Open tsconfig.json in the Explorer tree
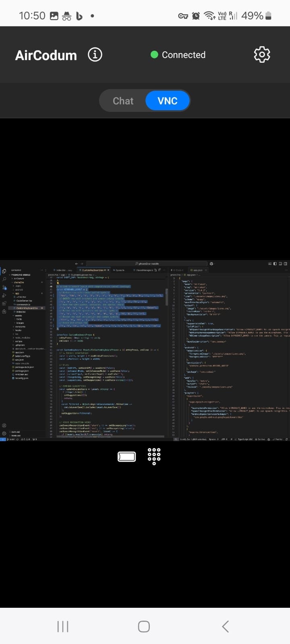Viewport: 290px width, 644px height. 21,378
